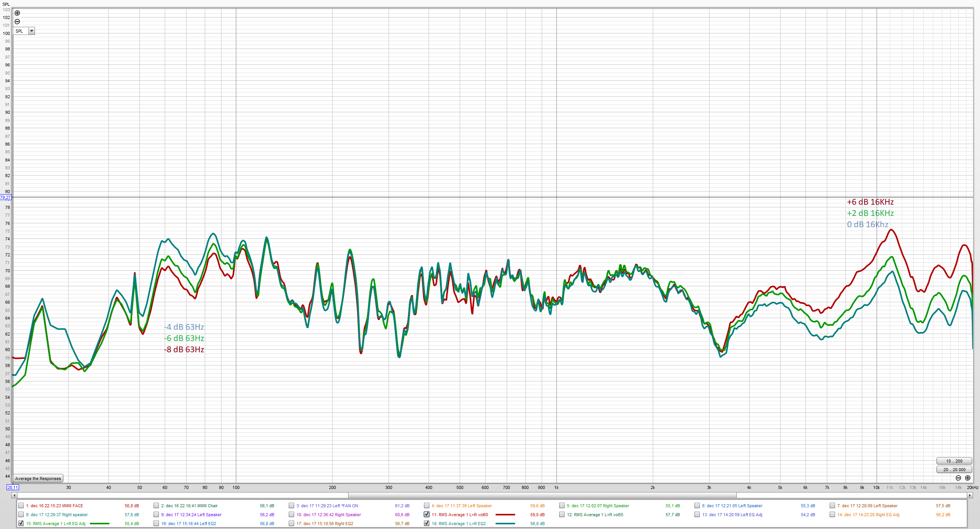Enable trace 9: dec 17 12:34:24 Left Speaker
Image resolution: width=980 pixels, height=529 pixels.
(x=156, y=515)
